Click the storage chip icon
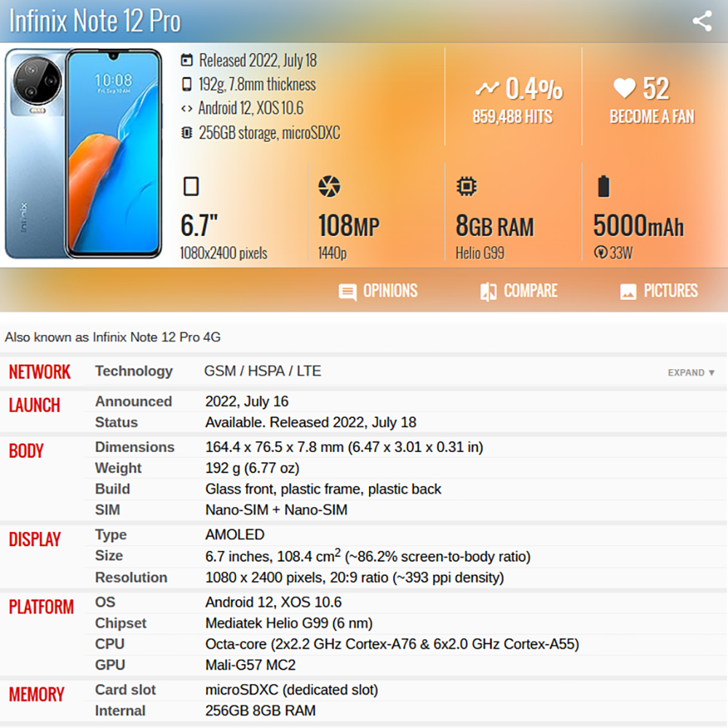728x728 pixels. 186,132
